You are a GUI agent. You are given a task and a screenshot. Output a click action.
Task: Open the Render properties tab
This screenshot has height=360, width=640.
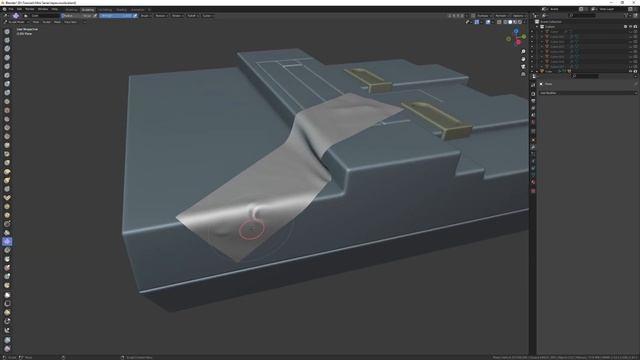533,93
